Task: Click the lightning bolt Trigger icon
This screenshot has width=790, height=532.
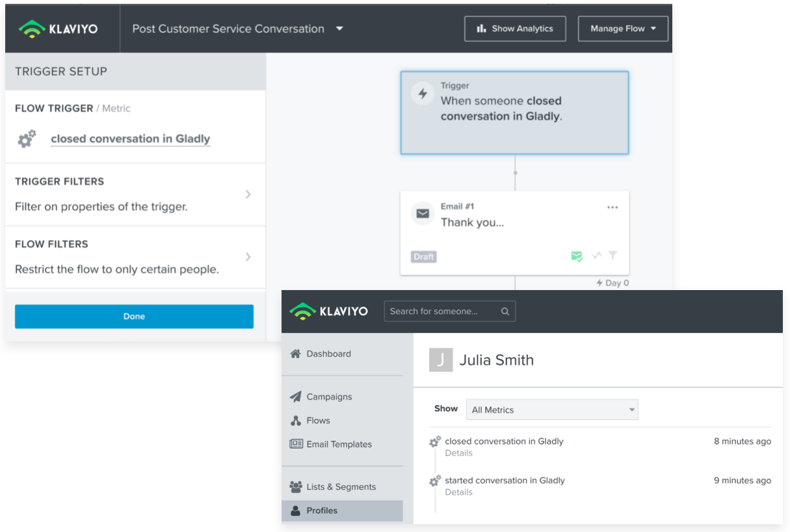Action: point(423,94)
